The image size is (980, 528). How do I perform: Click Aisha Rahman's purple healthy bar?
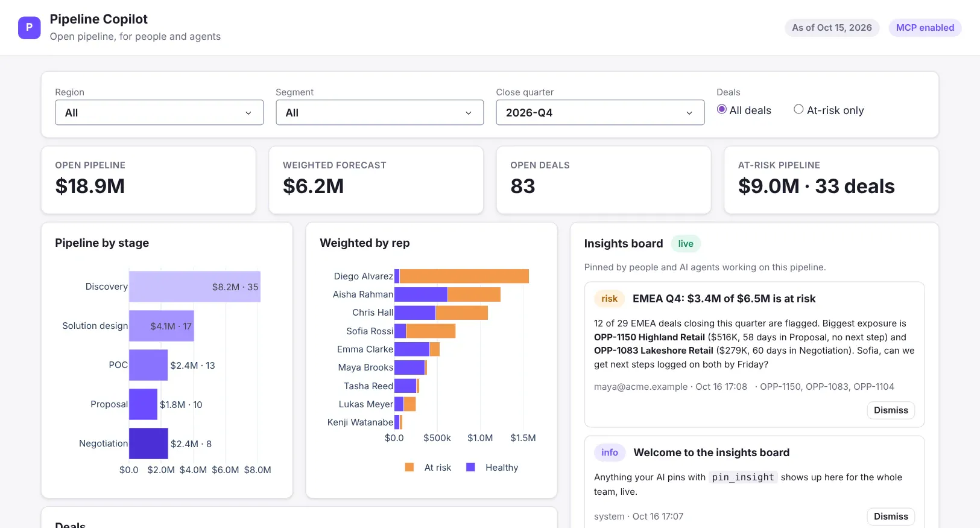[x=421, y=294]
